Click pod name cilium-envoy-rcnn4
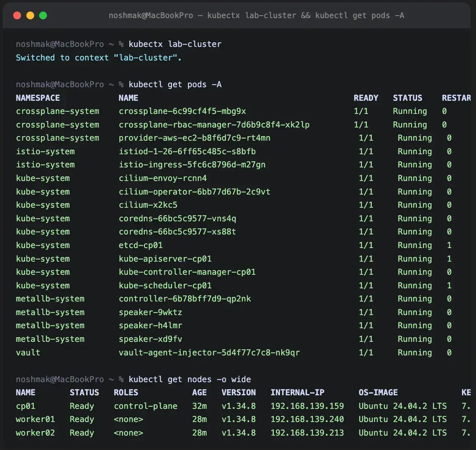476x450 pixels. pos(163,178)
